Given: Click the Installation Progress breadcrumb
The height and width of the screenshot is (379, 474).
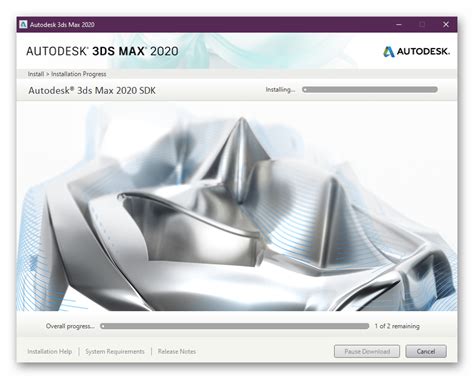Looking at the screenshot, I should click(x=78, y=74).
